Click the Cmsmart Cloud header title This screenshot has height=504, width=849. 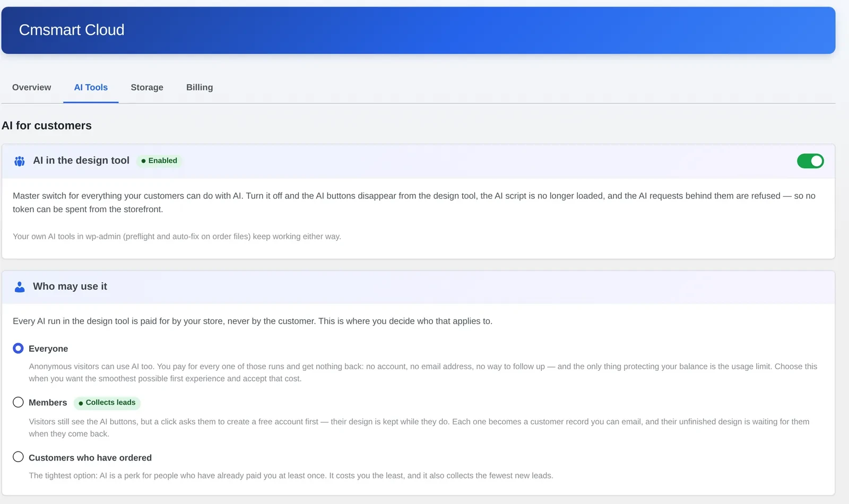[72, 30]
